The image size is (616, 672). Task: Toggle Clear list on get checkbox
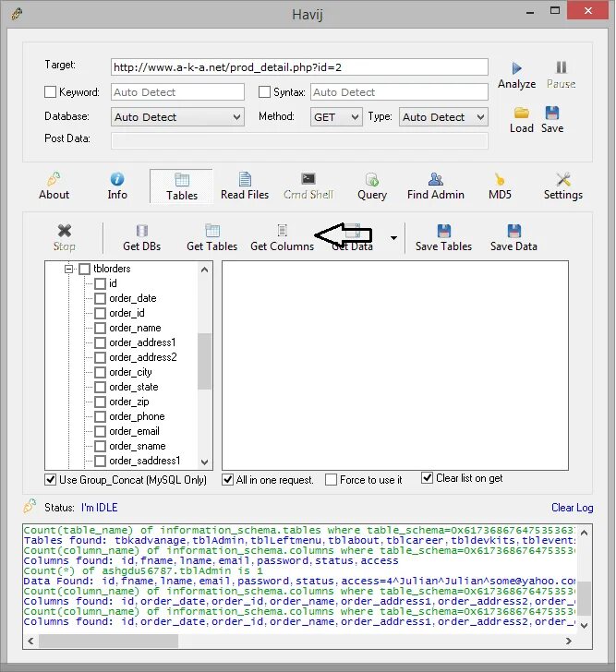tap(427, 477)
